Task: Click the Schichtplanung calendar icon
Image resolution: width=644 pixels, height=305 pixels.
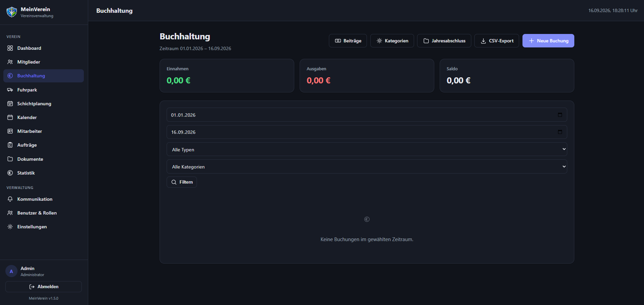Action: click(x=10, y=104)
